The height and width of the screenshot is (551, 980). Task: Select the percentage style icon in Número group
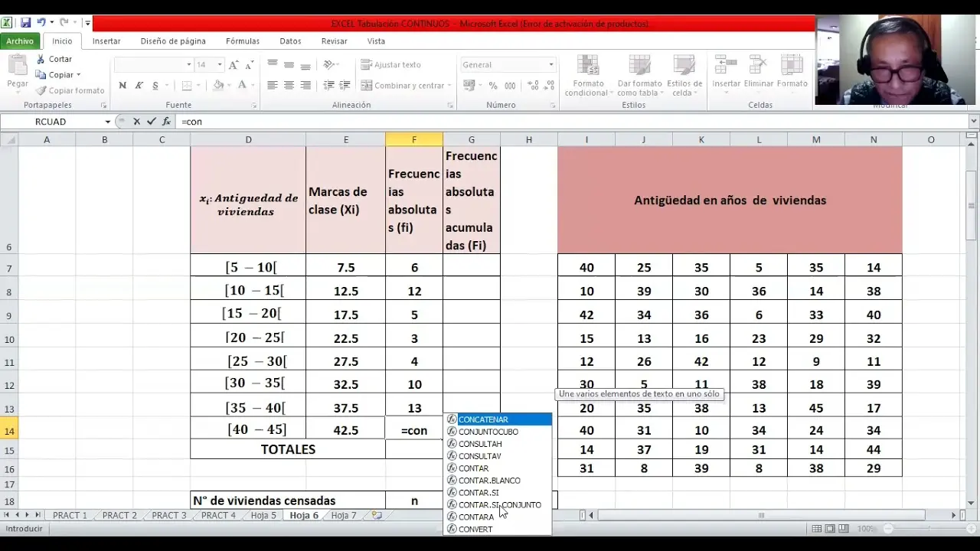(x=495, y=83)
